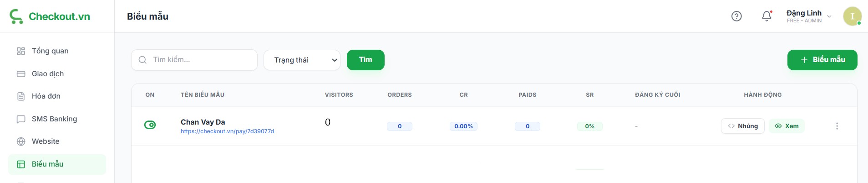The height and width of the screenshot is (183, 868).
Task: Toggle the Chan Vay Da form on/off
Action: click(x=150, y=125)
